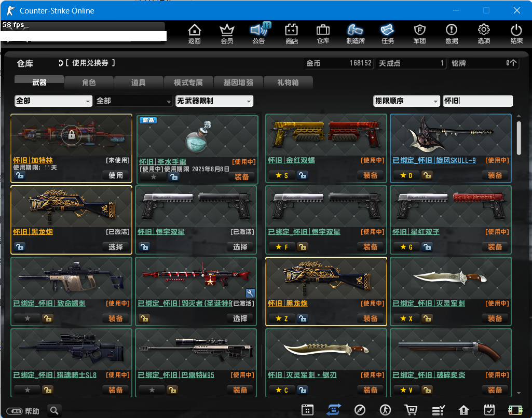Open the 模式专属 tab
The width and height of the screenshot is (532, 418).
(188, 82)
